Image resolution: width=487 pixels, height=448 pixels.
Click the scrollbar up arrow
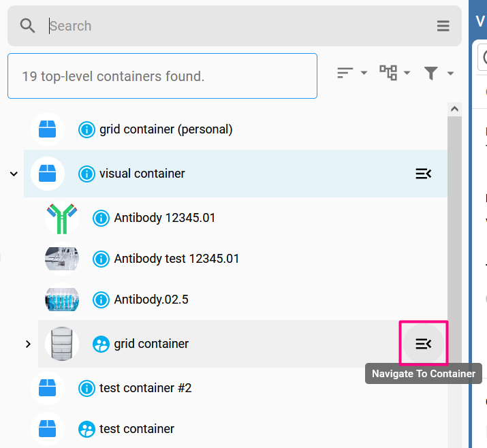454,109
